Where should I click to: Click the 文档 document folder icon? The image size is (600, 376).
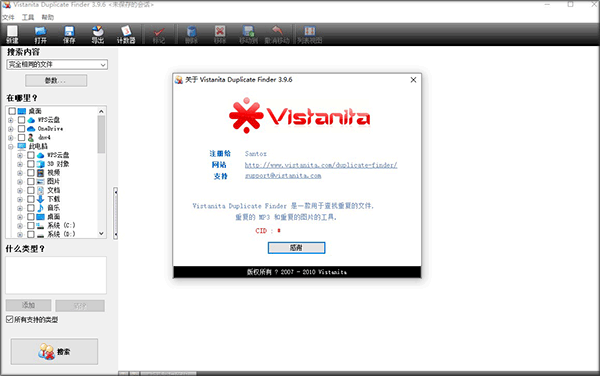(x=41, y=190)
